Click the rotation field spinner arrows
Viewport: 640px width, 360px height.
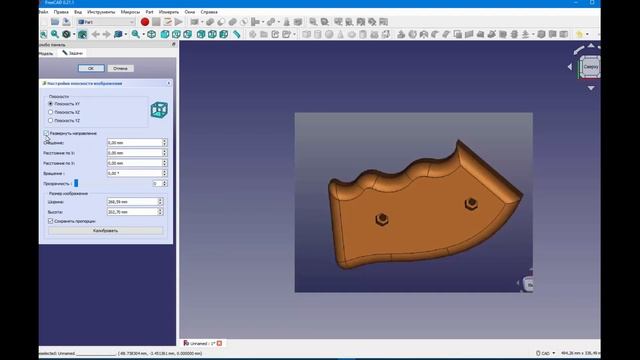coord(164,173)
